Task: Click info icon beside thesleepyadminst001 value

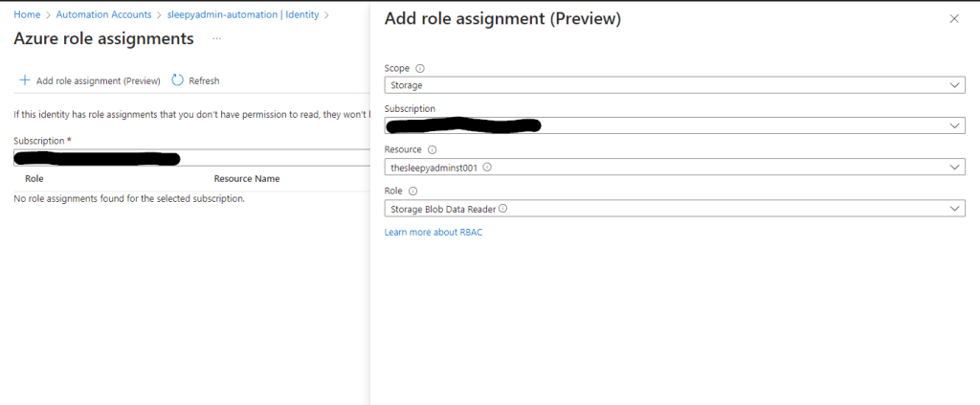Action: click(487, 167)
